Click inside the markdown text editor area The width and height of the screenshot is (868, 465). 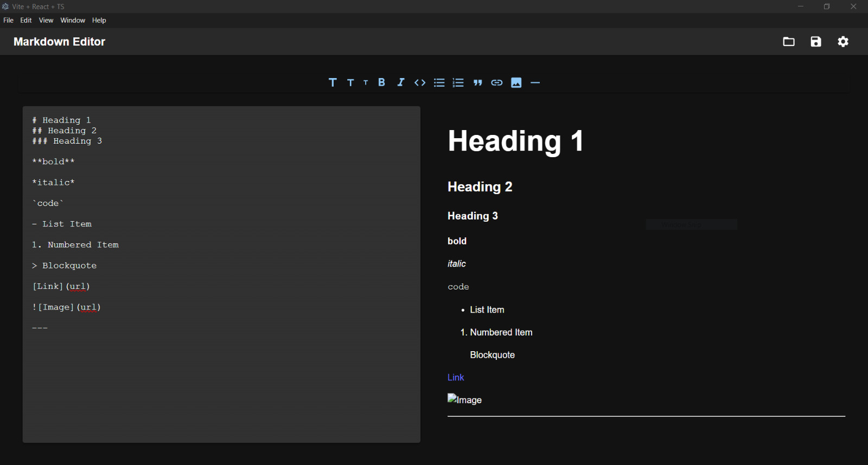[x=221, y=379]
